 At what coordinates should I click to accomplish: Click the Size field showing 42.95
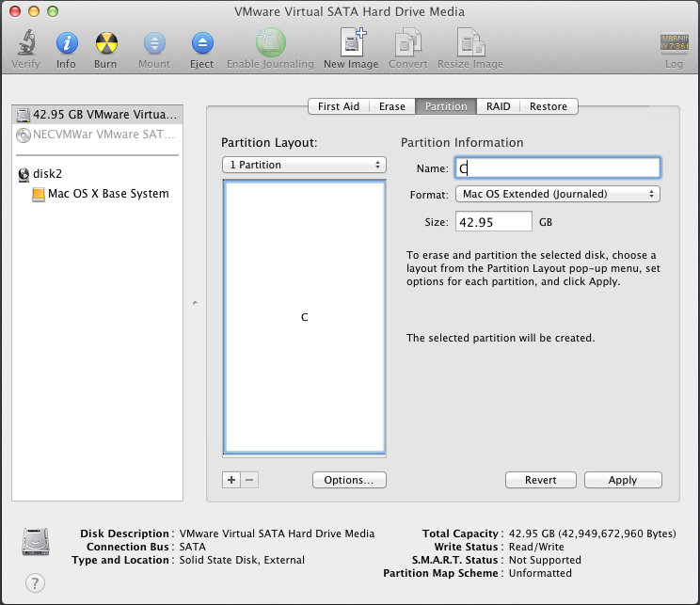tap(494, 222)
